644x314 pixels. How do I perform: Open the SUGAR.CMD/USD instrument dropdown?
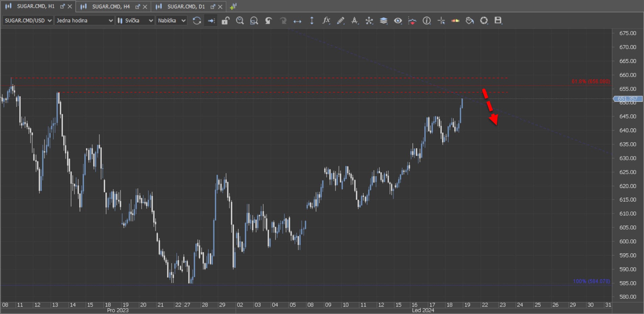pyautogui.click(x=28, y=21)
